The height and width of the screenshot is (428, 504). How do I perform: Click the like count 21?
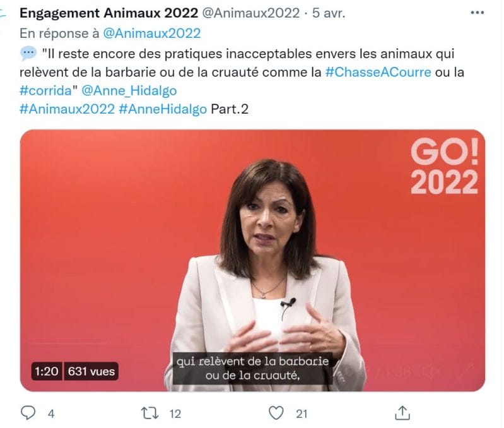302,413
